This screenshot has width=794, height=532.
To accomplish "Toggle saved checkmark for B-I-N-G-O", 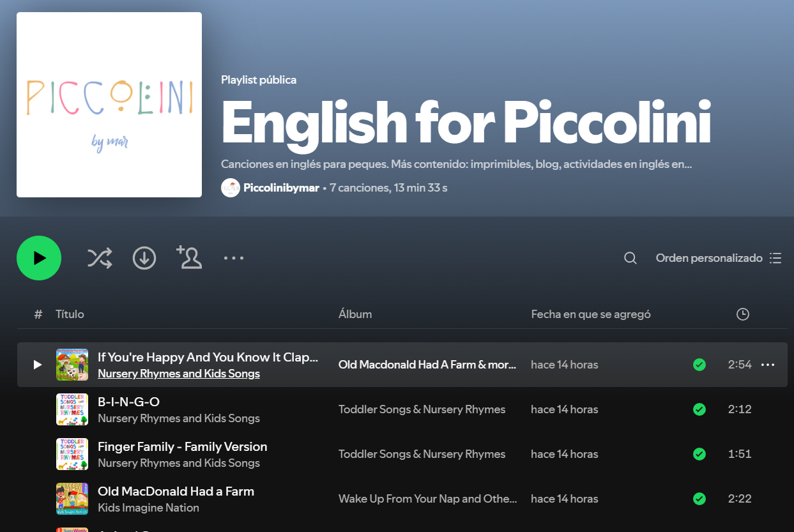I will click(x=699, y=409).
